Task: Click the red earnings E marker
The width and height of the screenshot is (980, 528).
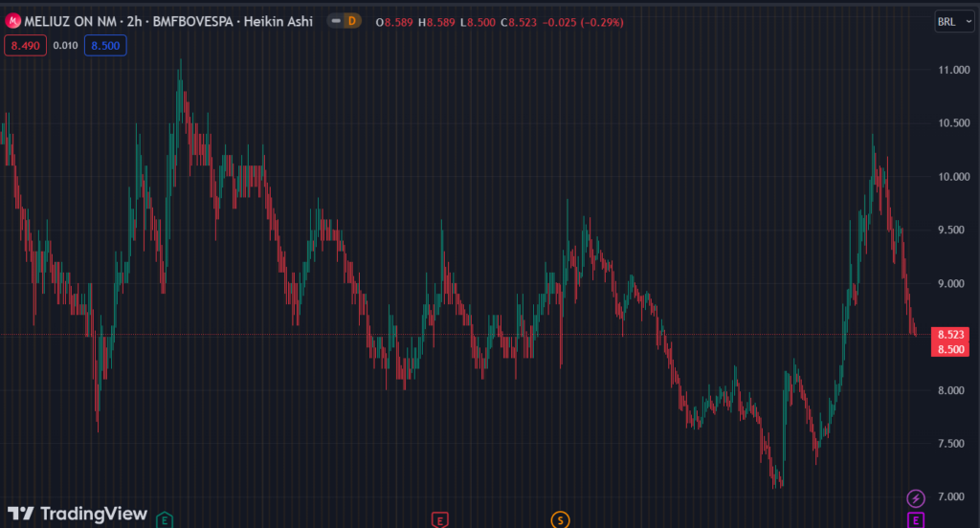Action: [x=440, y=520]
